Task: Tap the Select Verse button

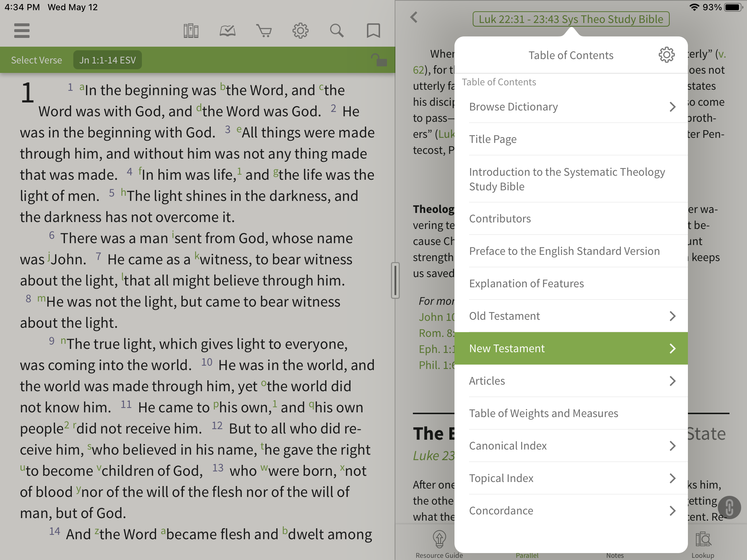Action: (x=36, y=60)
